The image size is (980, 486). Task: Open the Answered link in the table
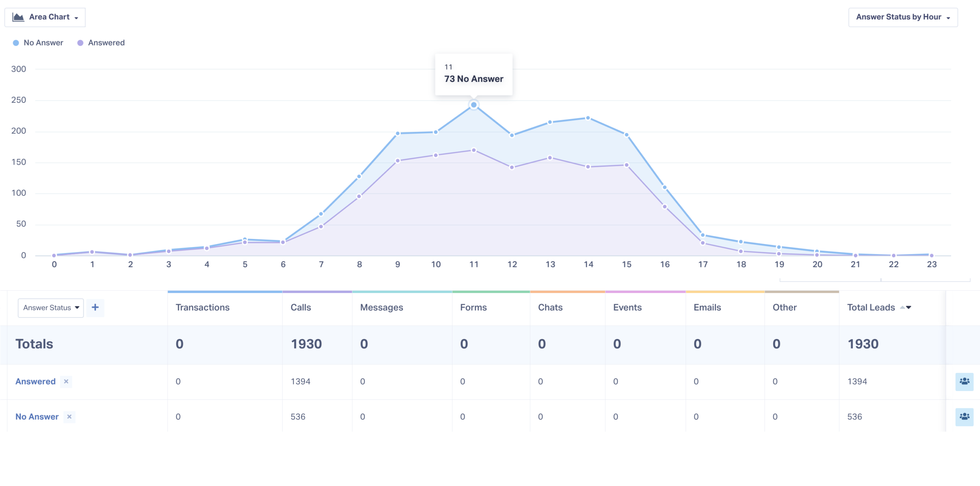click(36, 381)
